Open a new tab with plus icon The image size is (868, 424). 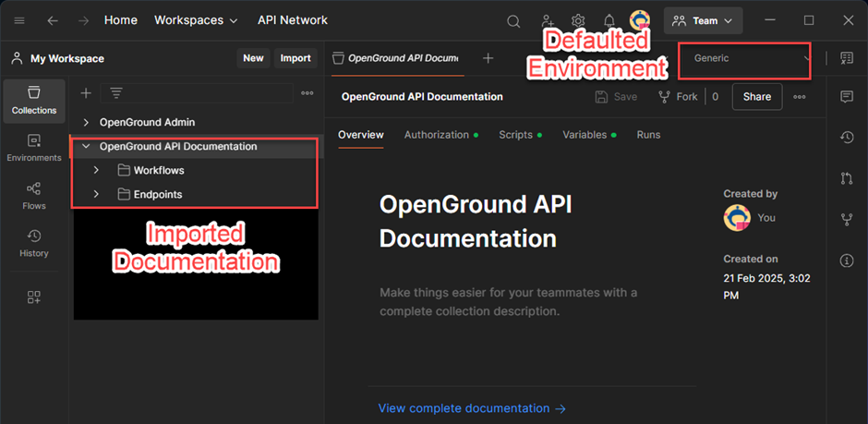tap(488, 58)
